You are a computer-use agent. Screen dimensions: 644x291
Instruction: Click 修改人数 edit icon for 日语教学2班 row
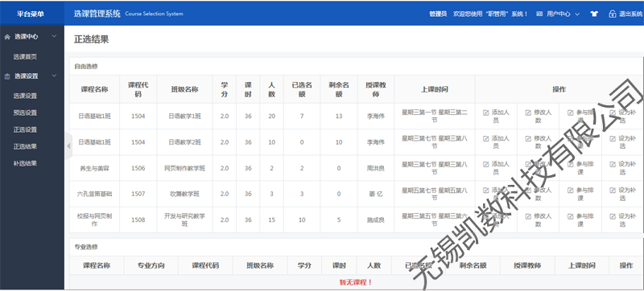pyautogui.click(x=528, y=138)
